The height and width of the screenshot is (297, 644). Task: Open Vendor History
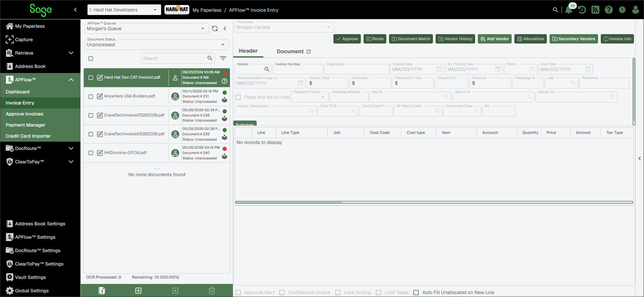[455, 39]
